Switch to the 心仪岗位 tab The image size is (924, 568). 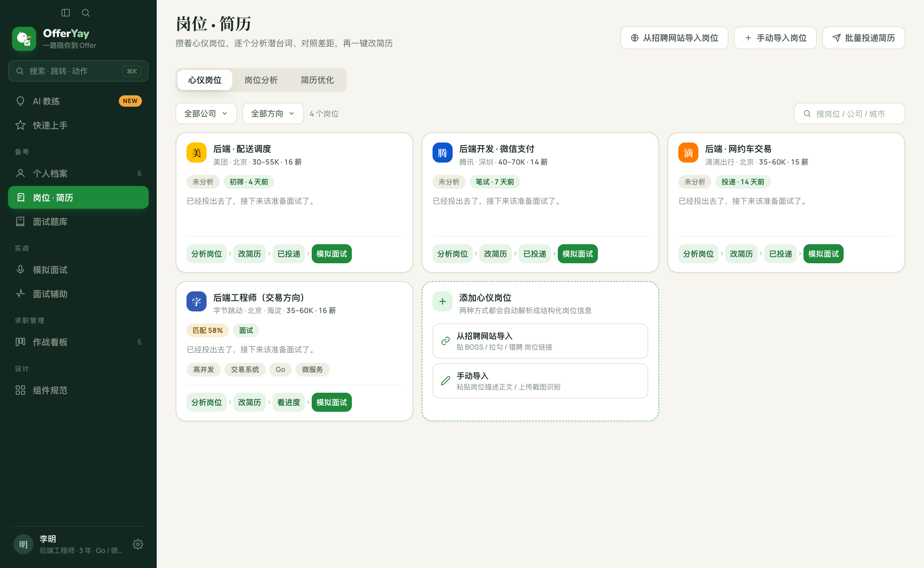click(205, 80)
